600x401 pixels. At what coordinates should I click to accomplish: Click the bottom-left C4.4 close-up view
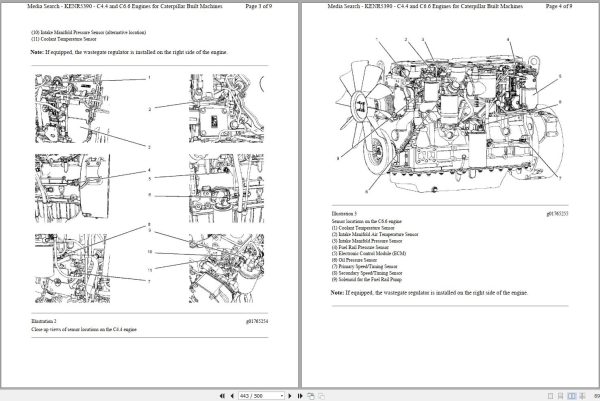[x=72, y=268]
